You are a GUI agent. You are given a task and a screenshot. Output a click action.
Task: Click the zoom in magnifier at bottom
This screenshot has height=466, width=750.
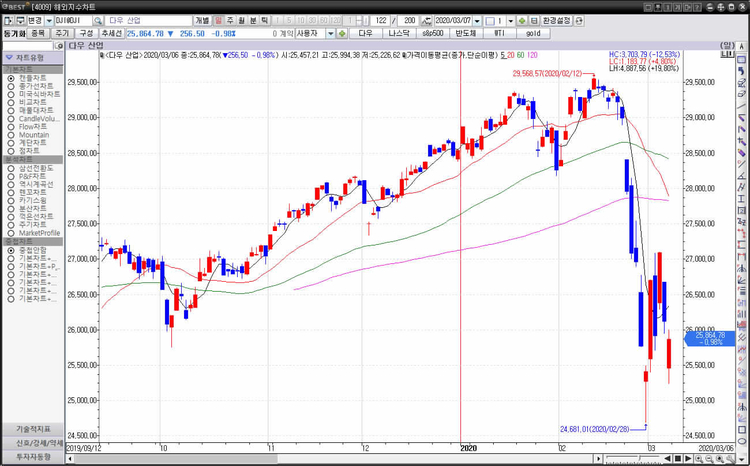click(699, 459)
